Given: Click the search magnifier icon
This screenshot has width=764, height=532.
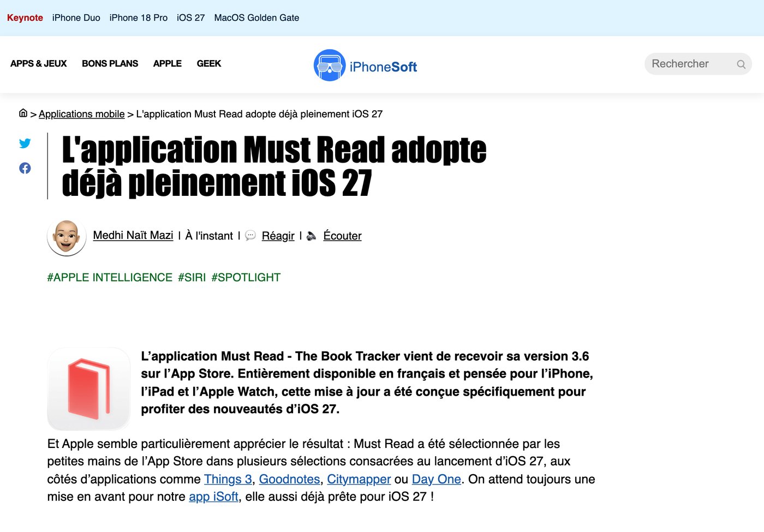Looking at the screenshot, I should click(741, 64).
